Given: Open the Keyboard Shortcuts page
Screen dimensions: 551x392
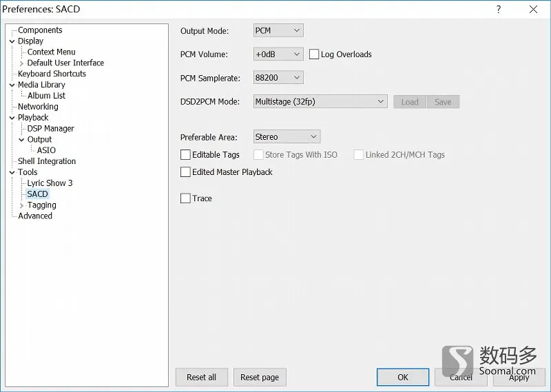Looking at the screenshot, I should [x=52, y=74].
